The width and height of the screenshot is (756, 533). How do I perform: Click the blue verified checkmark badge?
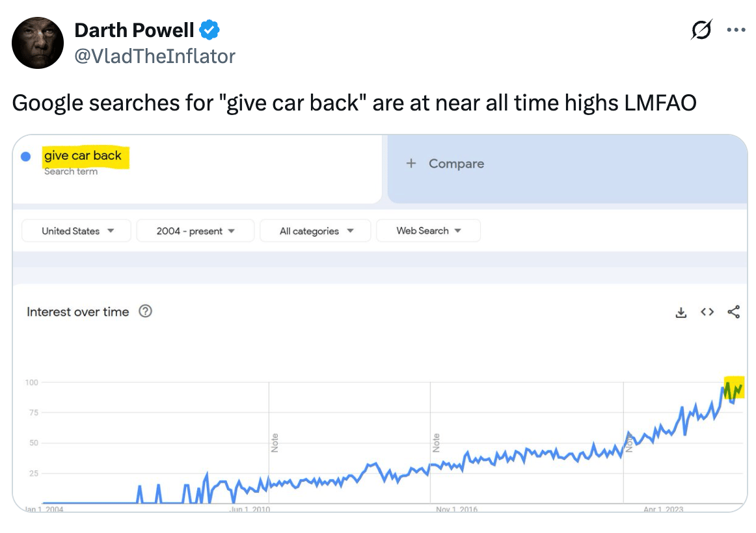209,30
